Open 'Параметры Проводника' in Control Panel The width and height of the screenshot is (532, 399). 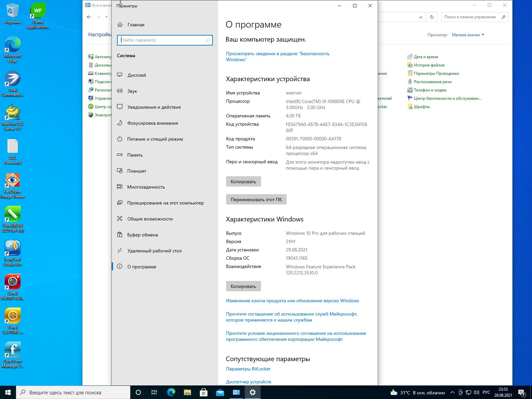(433, 73)
